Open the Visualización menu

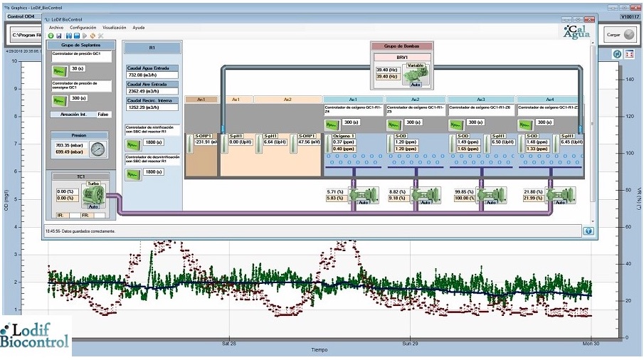[114, 28]
